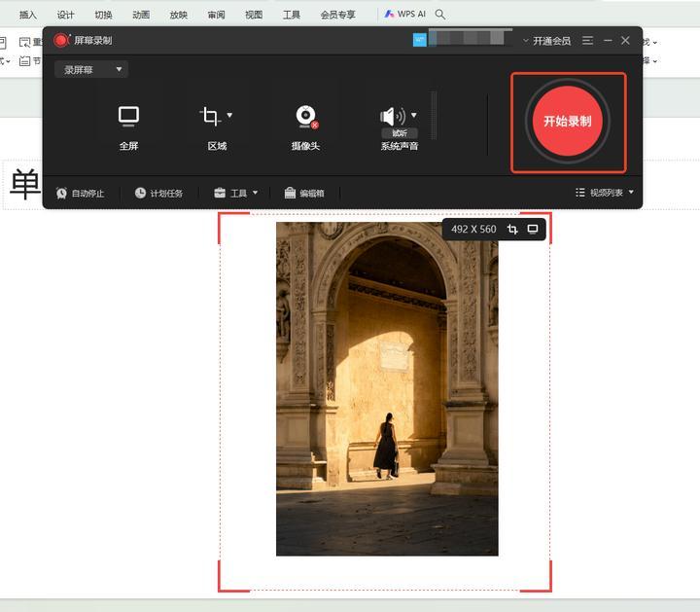Image resolution: width=700 pixels, height=612 pixels.
Task: Open the 动画 ribbon tab
Action: pos(141,15)
